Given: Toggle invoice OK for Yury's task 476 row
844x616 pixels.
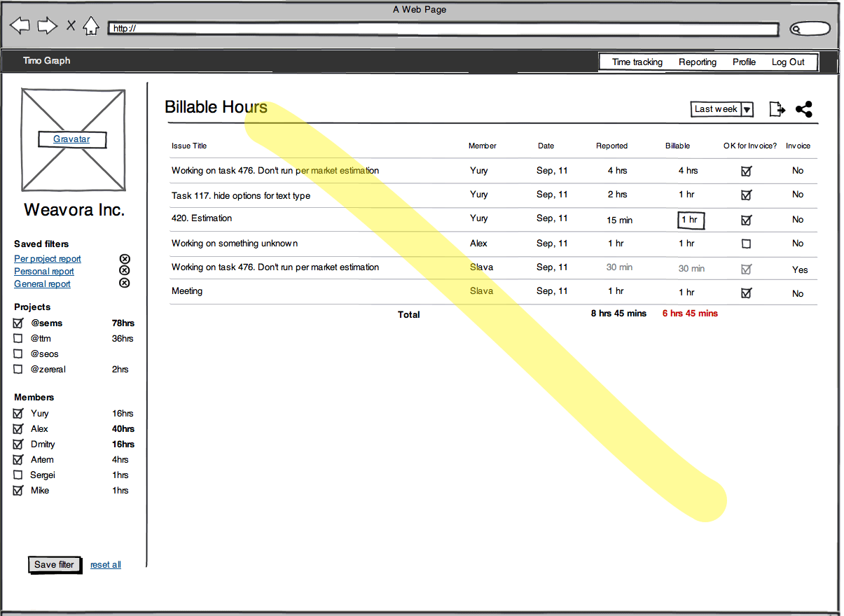Looking at the screenshot, I should (747, 171).
